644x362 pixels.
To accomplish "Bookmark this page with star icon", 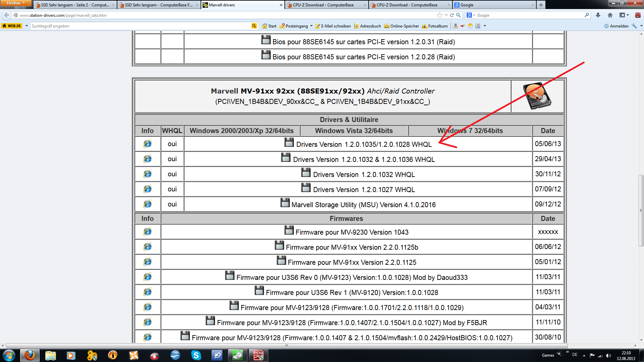I will coord(439,15).
